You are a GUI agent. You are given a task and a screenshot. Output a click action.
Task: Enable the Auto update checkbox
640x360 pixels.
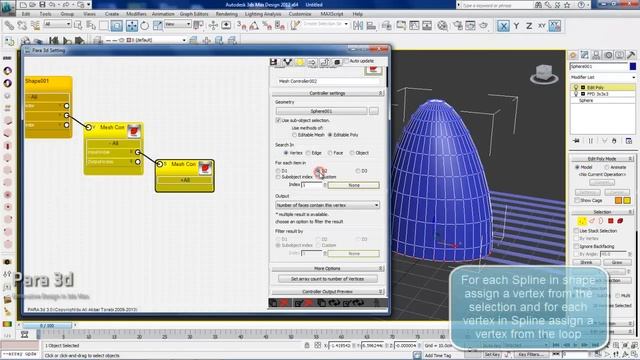pyautogui.click(x=346, y=61)
